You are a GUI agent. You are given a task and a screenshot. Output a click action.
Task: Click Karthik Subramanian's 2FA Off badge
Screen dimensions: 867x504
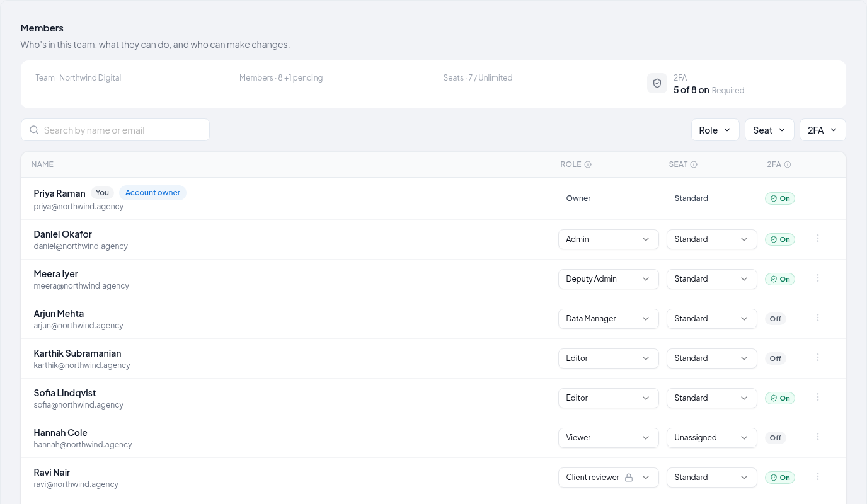pyautogui.click(x=776, y=358)
